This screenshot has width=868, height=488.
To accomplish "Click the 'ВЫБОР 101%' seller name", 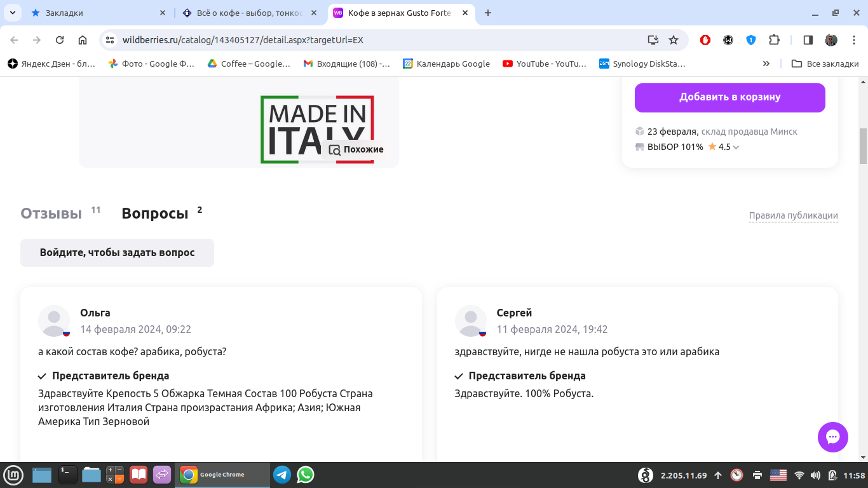I will (675, 147).
